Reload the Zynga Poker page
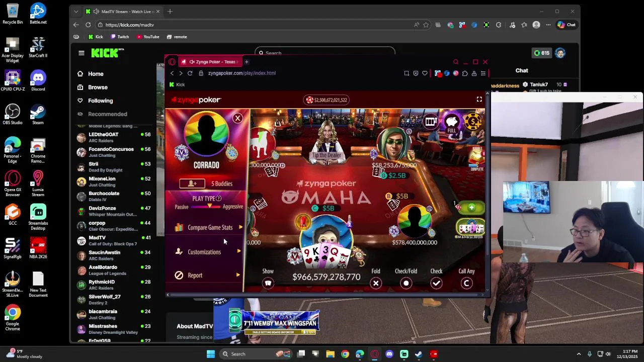Screen dimensions: 644x362 click(x=190, y=73)
